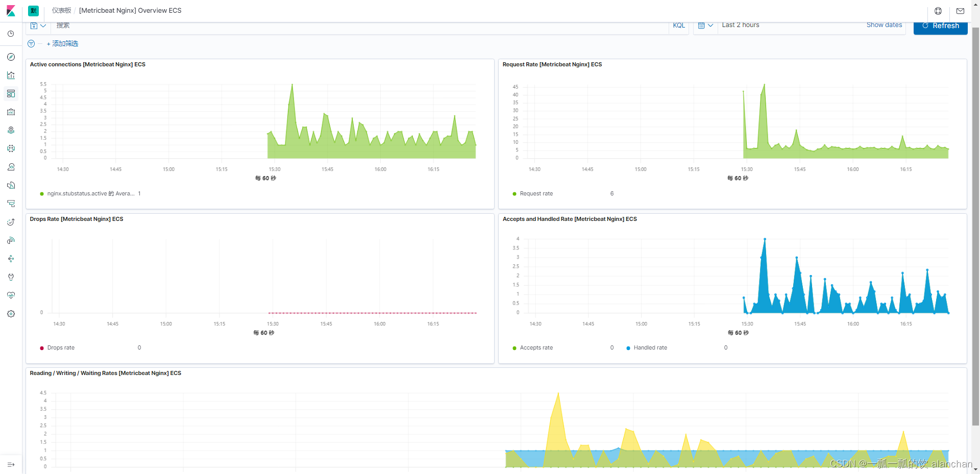Screen dimensions: 980x474
Task: Toggle Handled rate legend series
Action: coord(650,348)
